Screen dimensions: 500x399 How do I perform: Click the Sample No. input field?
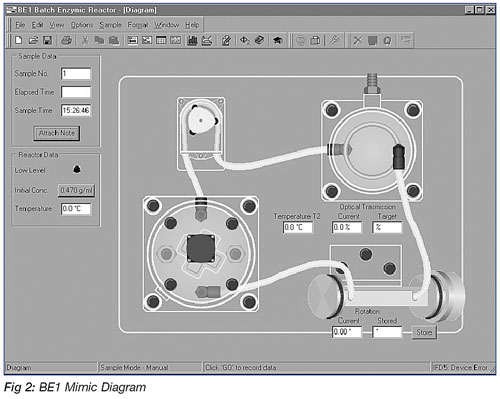click(x=76, y=74)
